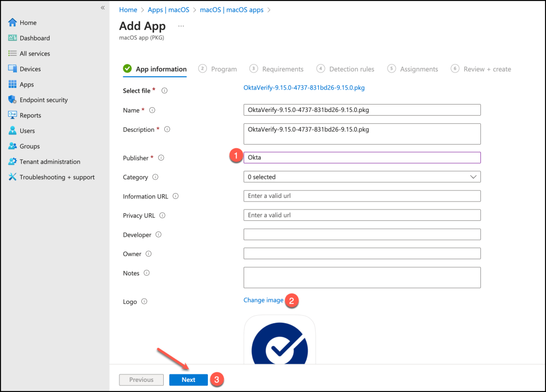Click info icon next to Publisher

pos(161,158)
